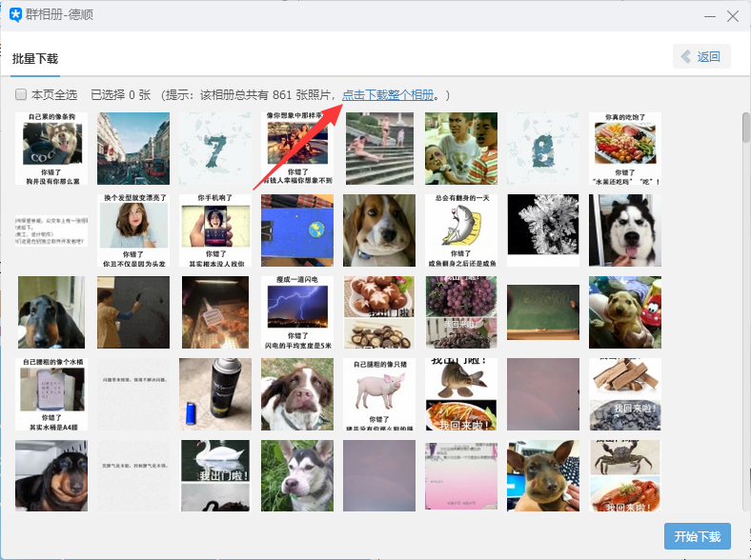Select the number 8 thumbnail

point(543,149)
